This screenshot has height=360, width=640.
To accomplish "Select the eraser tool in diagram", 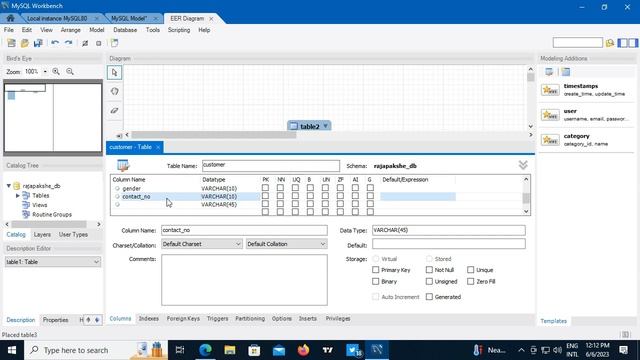I will 114,110.
